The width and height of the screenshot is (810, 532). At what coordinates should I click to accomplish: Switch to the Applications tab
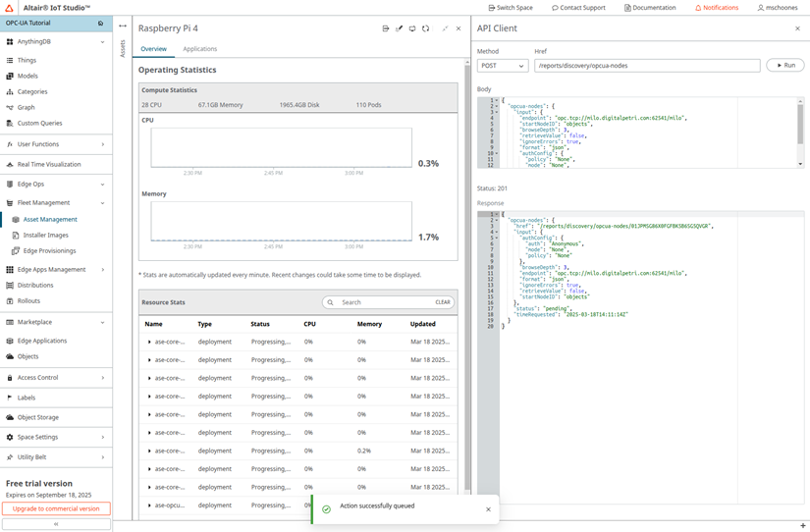[200, 49]
